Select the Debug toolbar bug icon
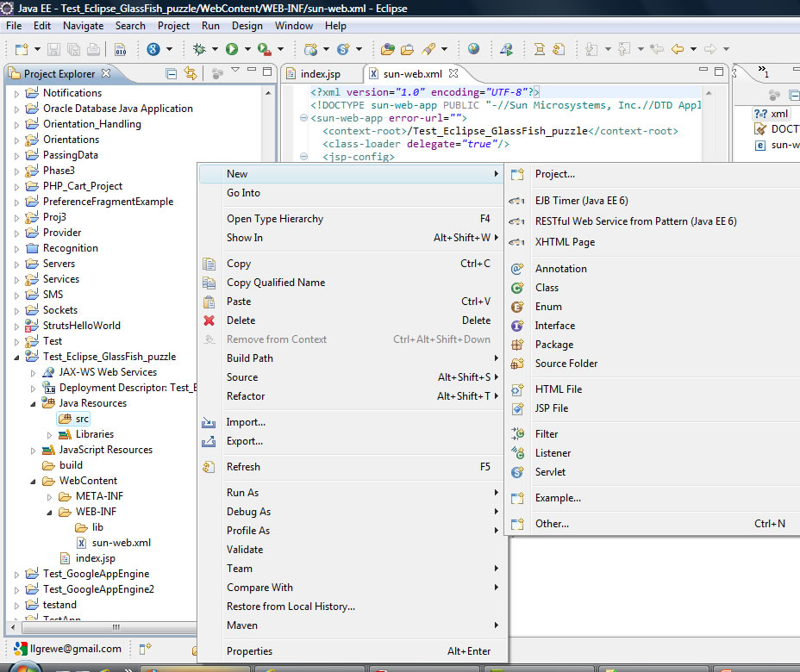 pos(199,49)
